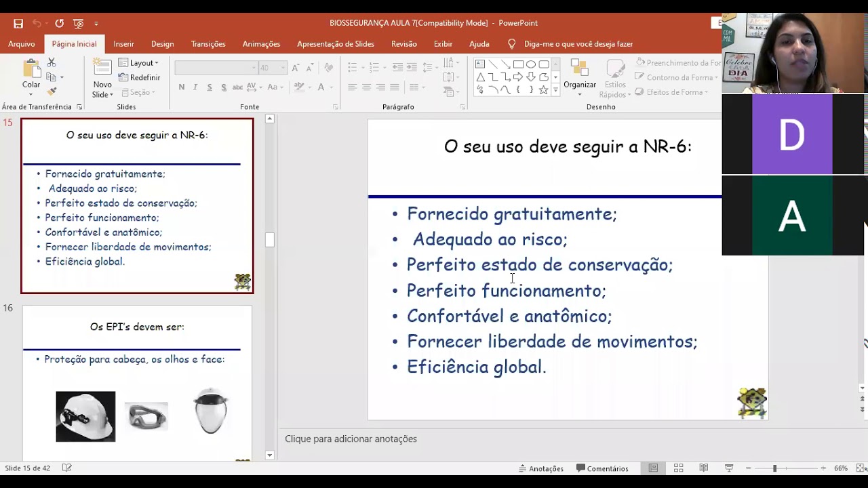Screen dimensions: 868x488
Task: Switch to the Animações tab
Action: 261,44
